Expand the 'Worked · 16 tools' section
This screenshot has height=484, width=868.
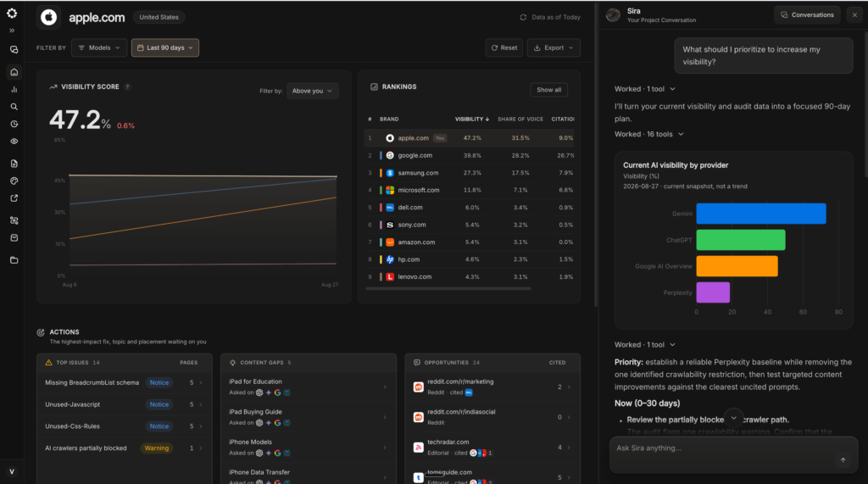pos(648,134)
